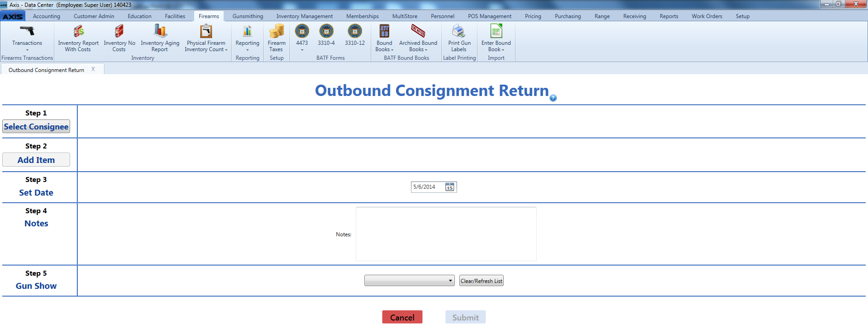
Task: Open the Inventory Aging Report
Action: (160, 38)
